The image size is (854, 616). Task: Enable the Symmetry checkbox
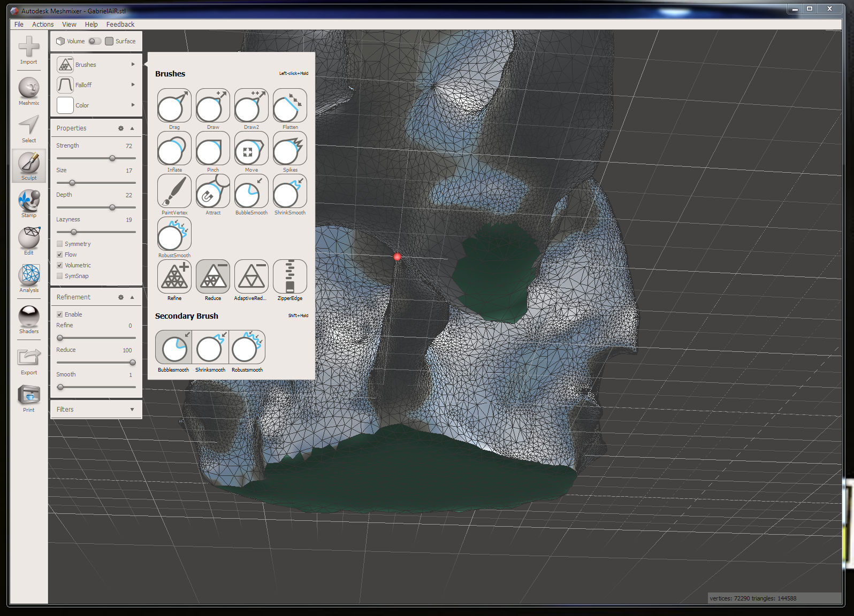60,244
